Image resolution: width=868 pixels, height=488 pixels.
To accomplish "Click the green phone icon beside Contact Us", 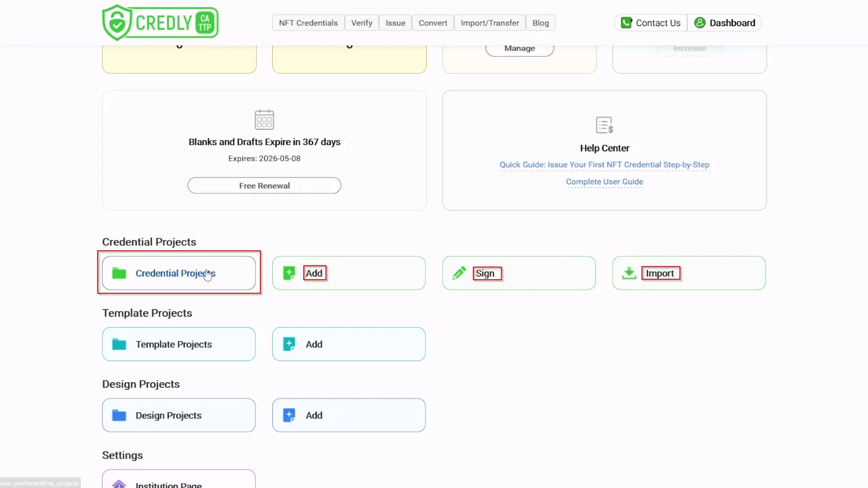I will [626, 23].
